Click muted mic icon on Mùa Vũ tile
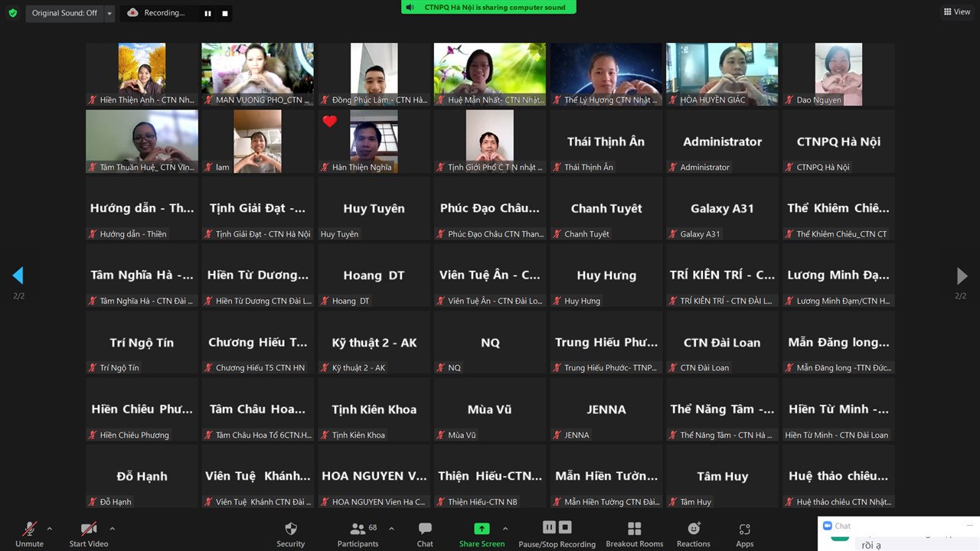The height and width of the screenshot is (551, 980). (441, 435)
